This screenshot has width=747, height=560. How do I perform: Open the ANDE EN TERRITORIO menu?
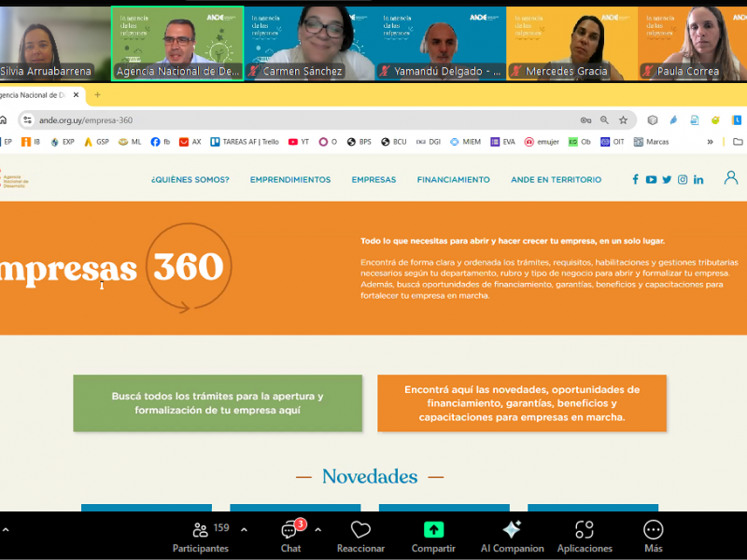556,179
